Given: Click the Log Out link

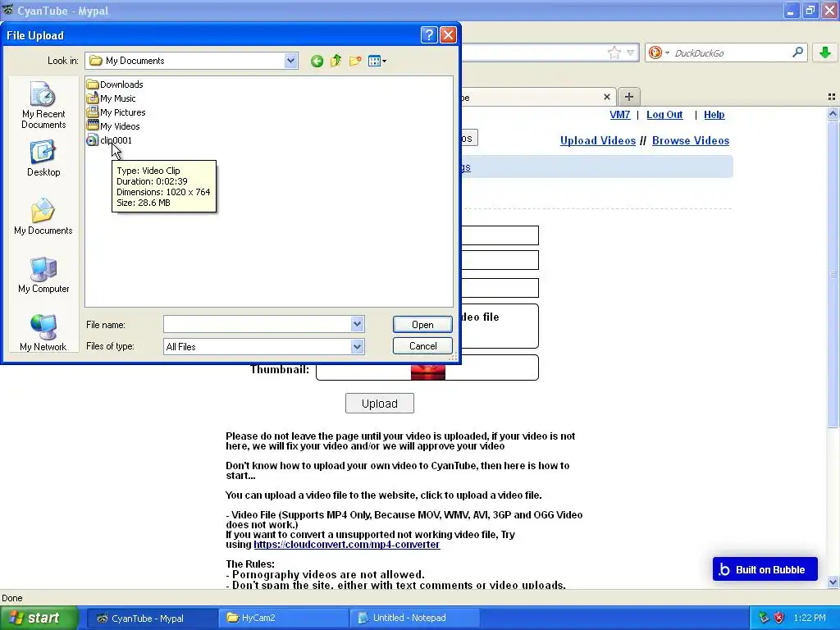Looking at the screenshot, I should [x=664, y=115].
